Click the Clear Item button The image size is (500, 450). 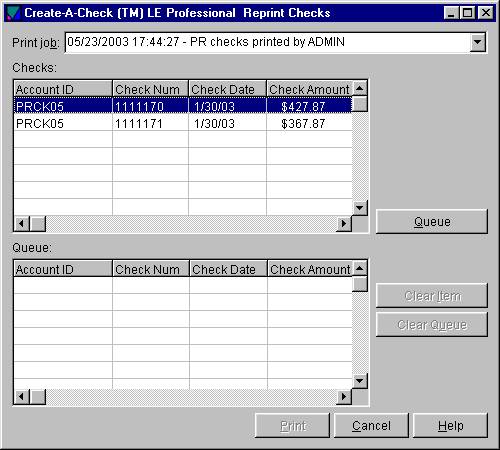[432, 296]
